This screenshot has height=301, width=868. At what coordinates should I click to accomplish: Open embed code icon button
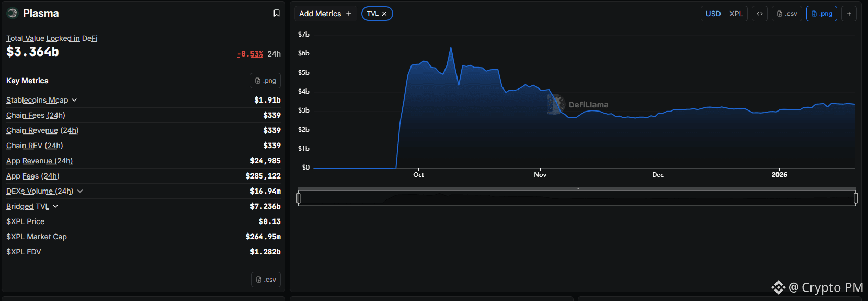click(760, 14)
